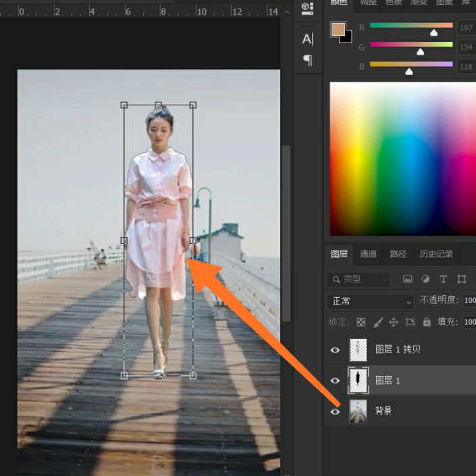Click the 不透明度 label
This screenshot has width=476, height=476.
(x=439, y=300)
